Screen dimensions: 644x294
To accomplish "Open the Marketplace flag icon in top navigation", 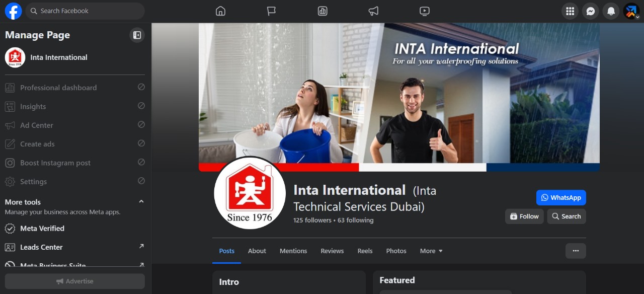I will point(271,11).
